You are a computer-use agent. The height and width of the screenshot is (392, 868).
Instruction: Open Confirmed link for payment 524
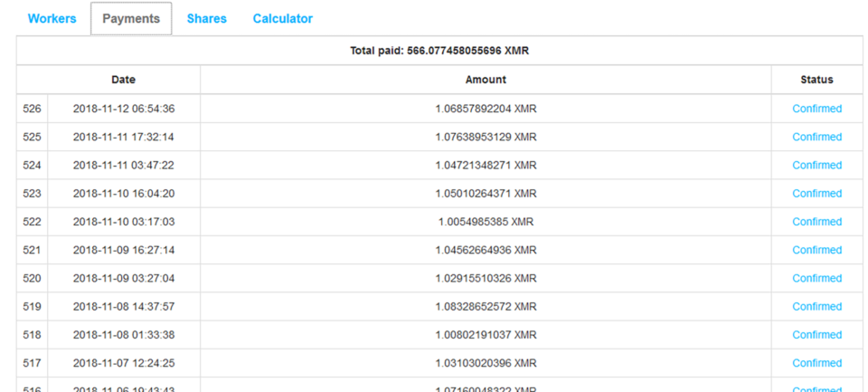pyautogui.click(x=816, y=165)
